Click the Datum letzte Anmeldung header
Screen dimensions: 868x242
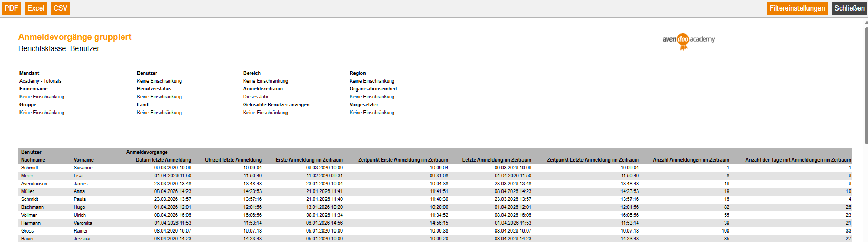(x=163, y=160)
